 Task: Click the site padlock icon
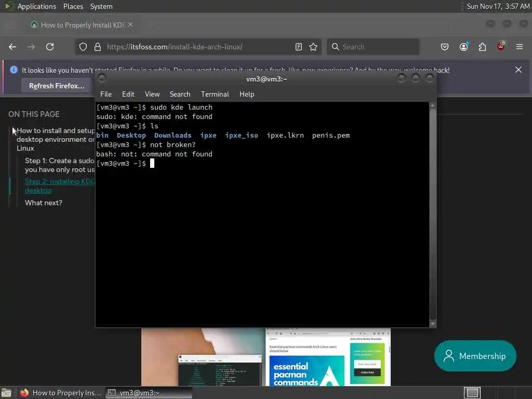coord(98,47)
